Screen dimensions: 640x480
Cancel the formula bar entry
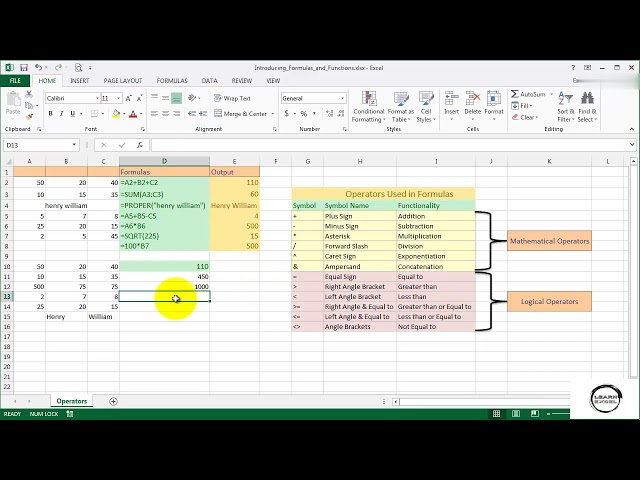(x=104, y=145)
